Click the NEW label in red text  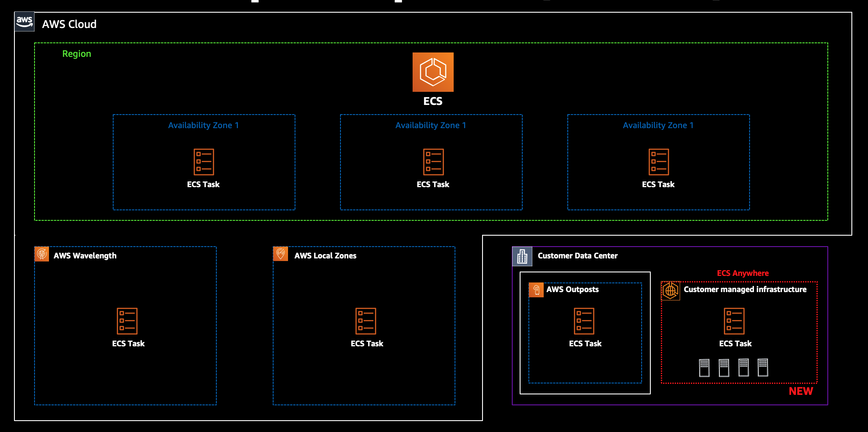pos(801,391)
